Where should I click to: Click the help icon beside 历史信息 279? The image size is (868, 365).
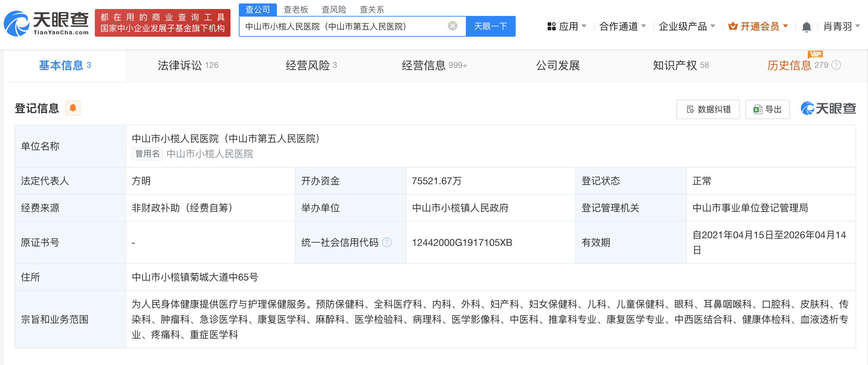(x=836, y=65)
